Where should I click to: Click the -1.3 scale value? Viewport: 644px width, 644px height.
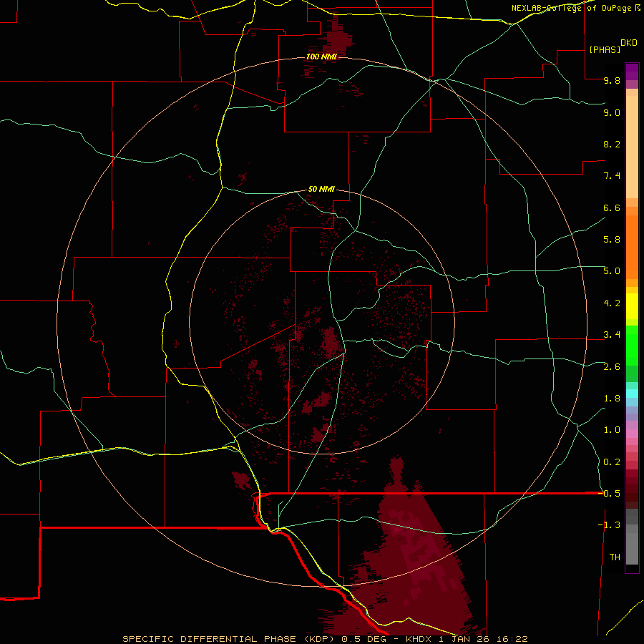609,525
